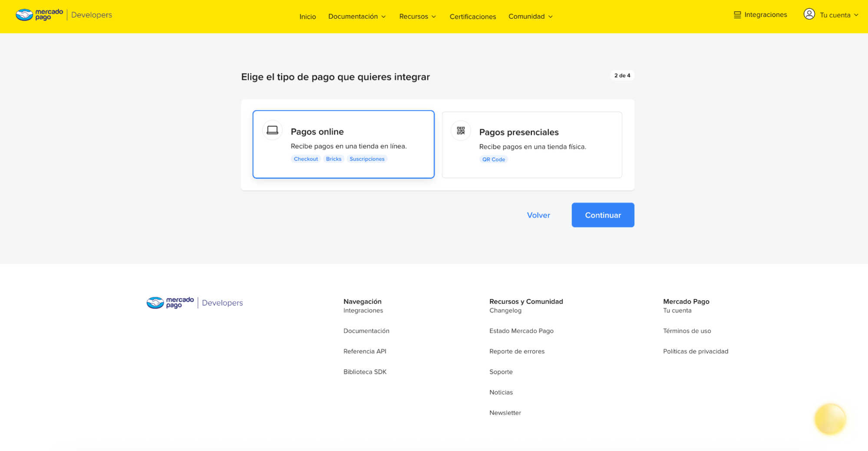This screenshot has width=868, height=451.
Task: Open footer Términos de uso link
Action: point(687,331)
